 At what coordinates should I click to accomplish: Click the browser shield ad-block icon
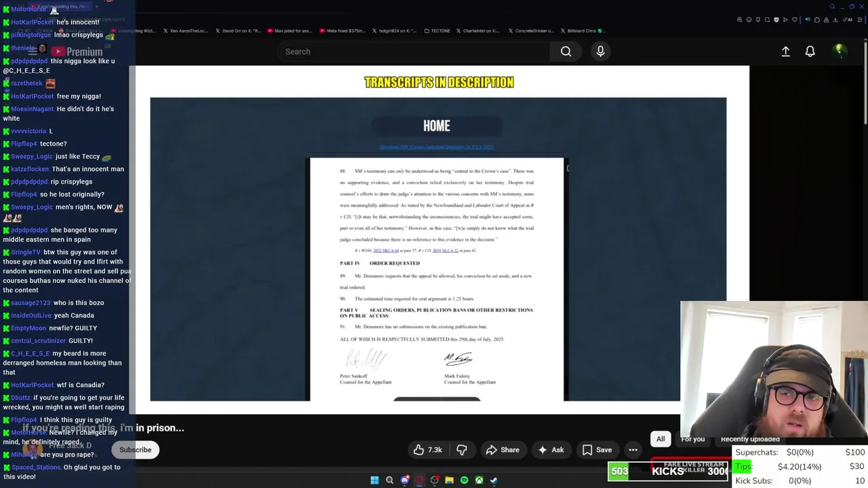coord(776,20)
